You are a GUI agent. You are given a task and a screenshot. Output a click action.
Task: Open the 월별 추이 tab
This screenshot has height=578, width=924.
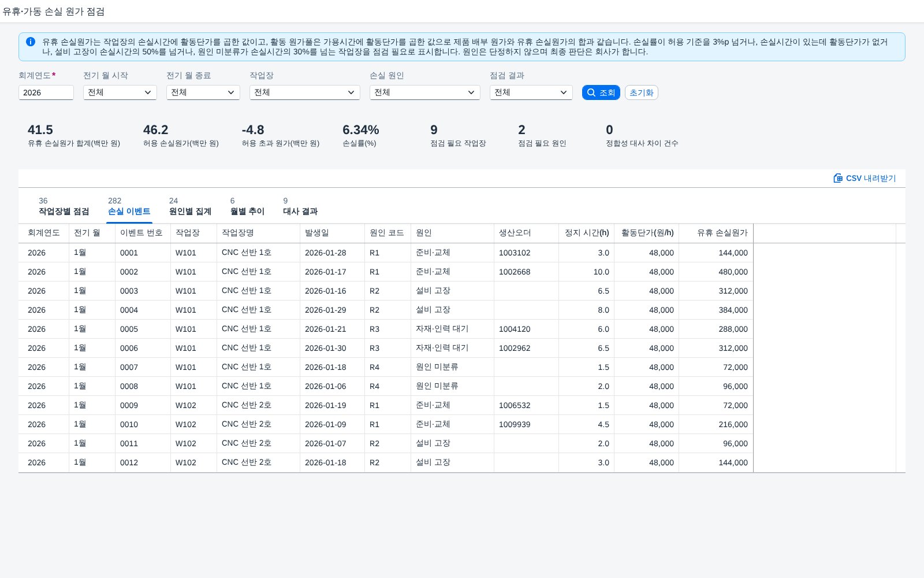(247, 206)
